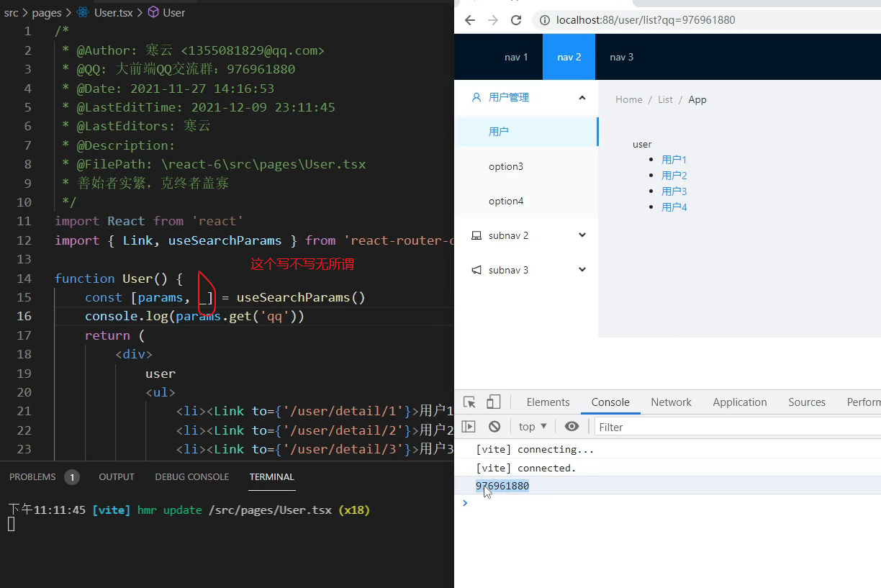Reload the page in the browser
The width and height of the screenshot is (881, 588).
(515, 20)
